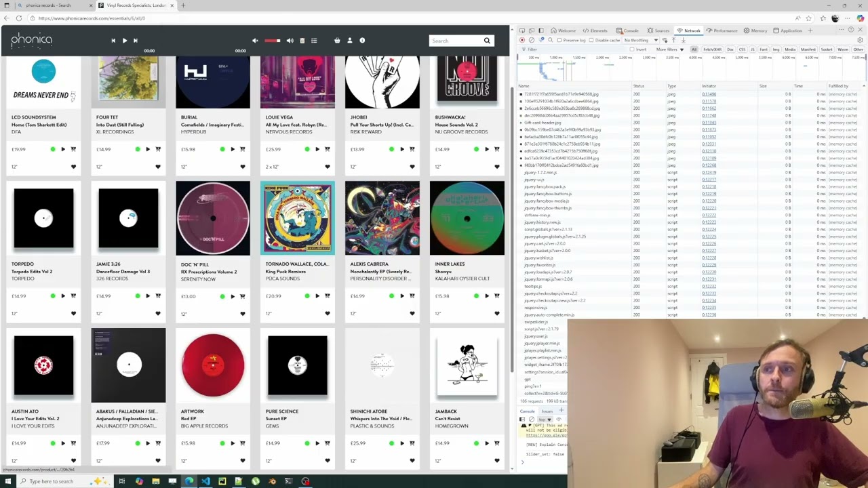868x488 pixels.
Task: Focus the Phonica search field
Action: pos(454,41)
